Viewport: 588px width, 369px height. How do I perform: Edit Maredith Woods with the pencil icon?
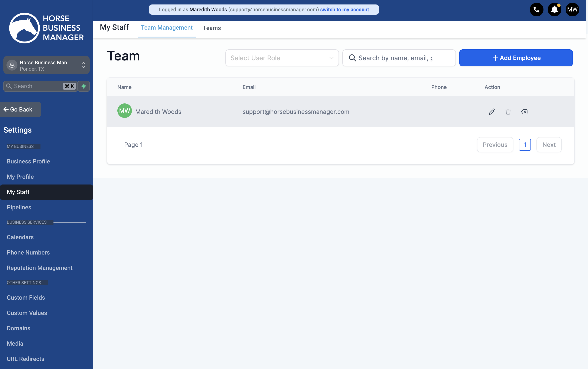pos(491,112)
